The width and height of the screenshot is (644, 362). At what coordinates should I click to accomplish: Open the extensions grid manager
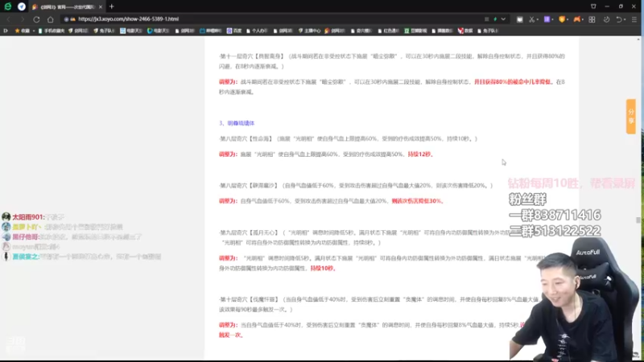(592, 19)
